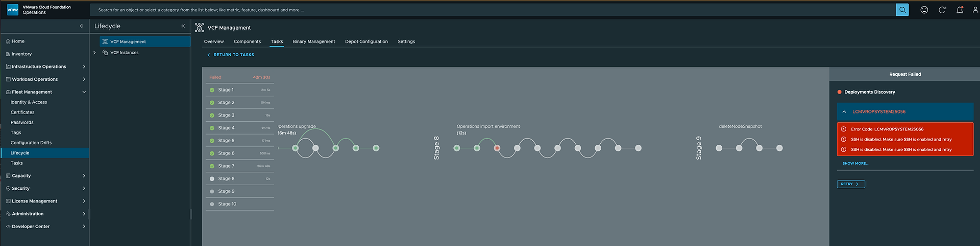Select the Tasks tab
The width and height of the screenshot is (980, 246).
(277, 41)
